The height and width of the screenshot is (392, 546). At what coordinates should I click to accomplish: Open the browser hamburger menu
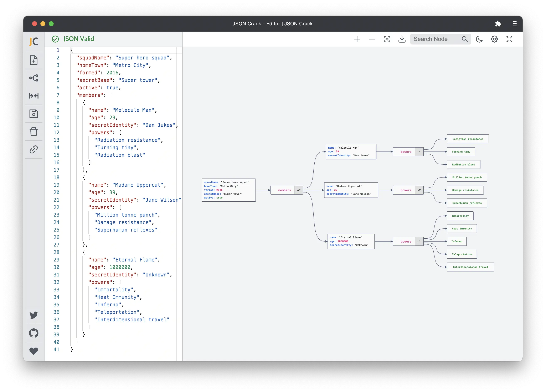(515, 23)
